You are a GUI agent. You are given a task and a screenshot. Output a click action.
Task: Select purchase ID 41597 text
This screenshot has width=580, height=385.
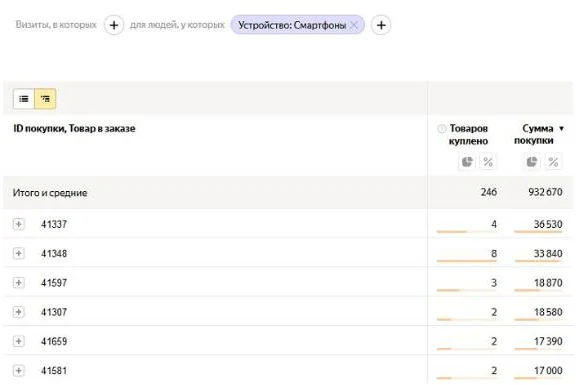[54, 283]
